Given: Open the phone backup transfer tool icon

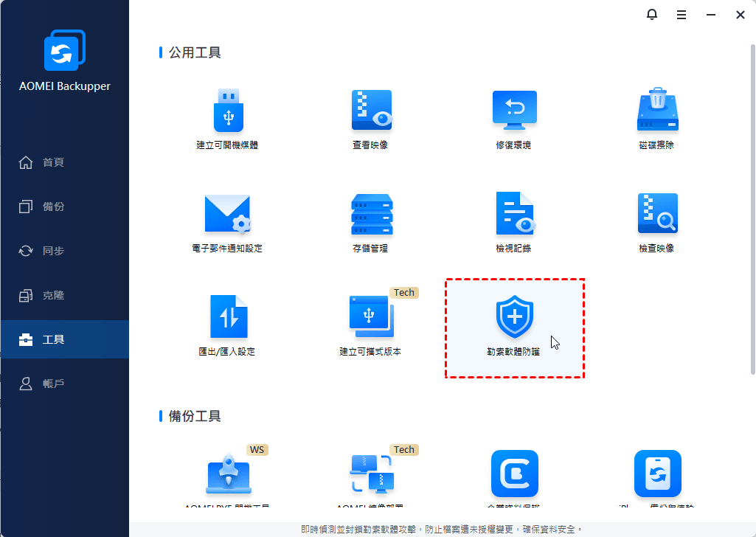Looking at the screenshot, I should 658,474.
